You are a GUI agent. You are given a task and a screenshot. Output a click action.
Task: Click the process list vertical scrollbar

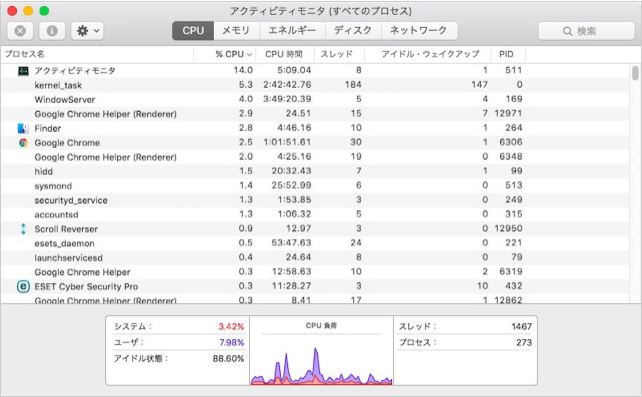tap(635, 73)
